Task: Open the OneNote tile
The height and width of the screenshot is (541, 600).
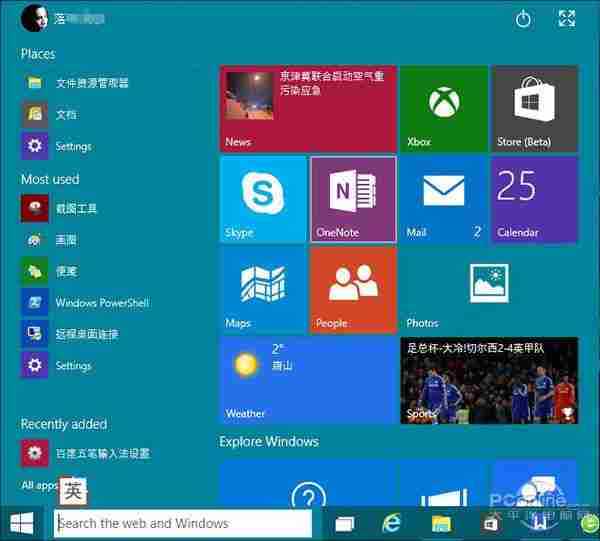Action: point(353,199)
